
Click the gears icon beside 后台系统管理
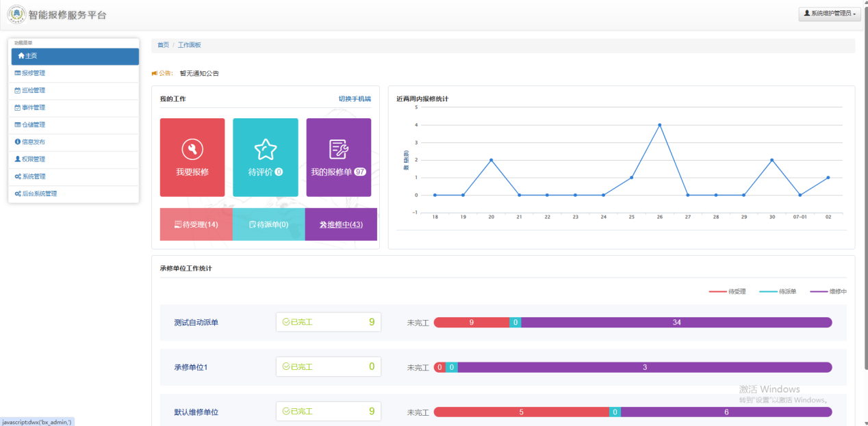pos(18,194)
